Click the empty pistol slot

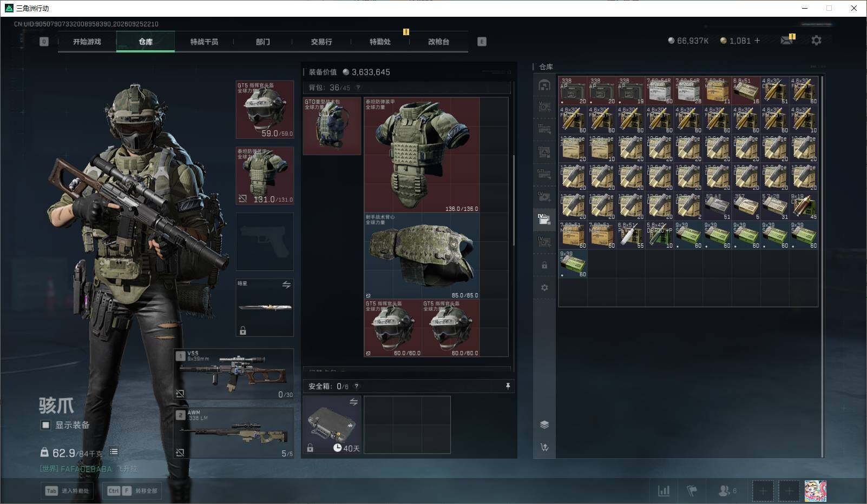(265, 241)
